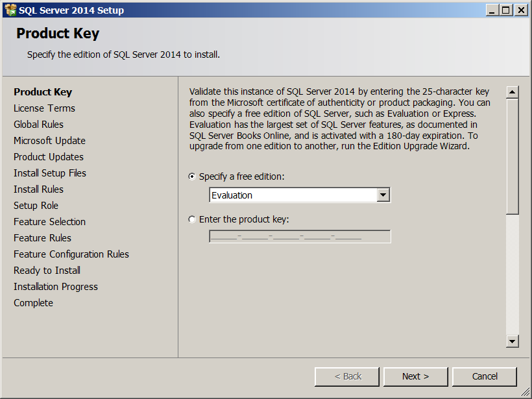This screenshot has width=532, height=399.
Task: Close the setup window with X
Action: 520,10
